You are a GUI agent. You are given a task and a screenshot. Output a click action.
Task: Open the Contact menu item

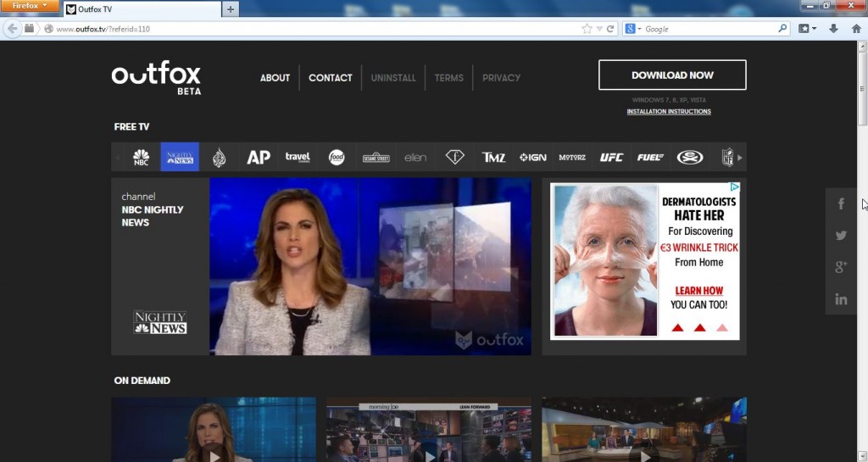pyautogui.click(x=331, y=78)
